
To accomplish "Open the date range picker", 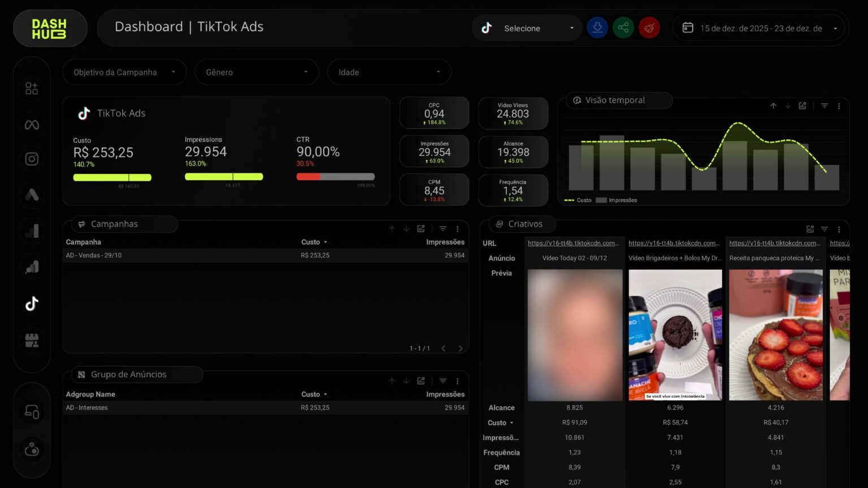I will click(760, 28).
